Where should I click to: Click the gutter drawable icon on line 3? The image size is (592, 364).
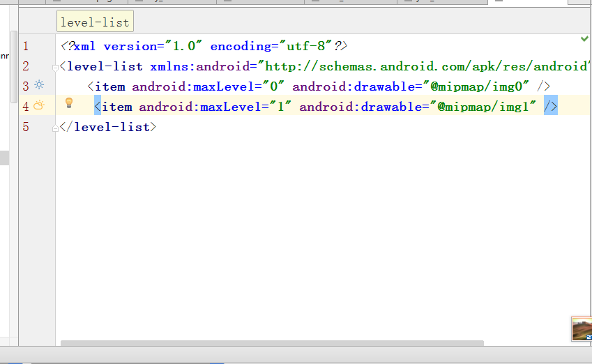coord(39,85)
